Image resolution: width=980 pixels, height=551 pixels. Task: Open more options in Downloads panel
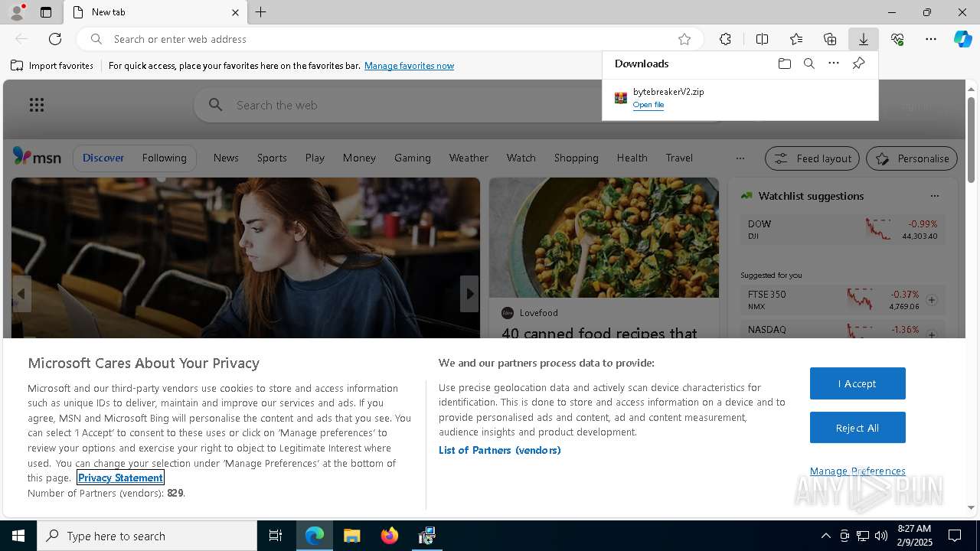click(834, 64)
